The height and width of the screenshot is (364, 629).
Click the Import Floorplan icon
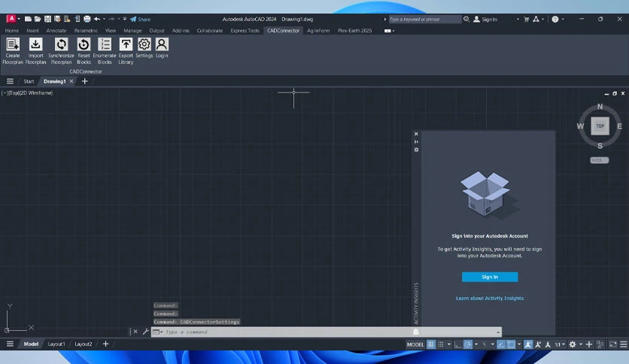click(x=35, y=44)
